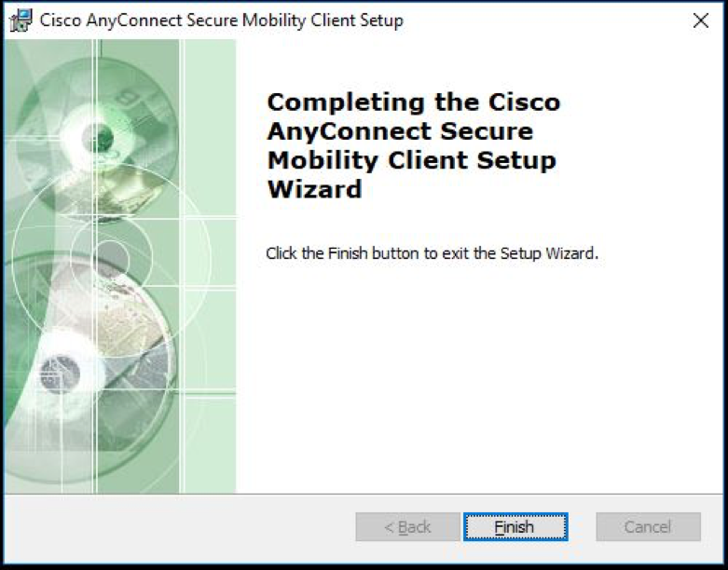Click the "AnyConnect Secure" heading line
The height and width of the screenshot is (570, 728).
tap(400, 131)
